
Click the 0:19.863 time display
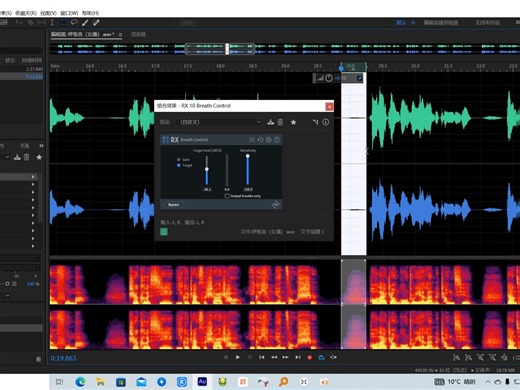coord(63,358)
